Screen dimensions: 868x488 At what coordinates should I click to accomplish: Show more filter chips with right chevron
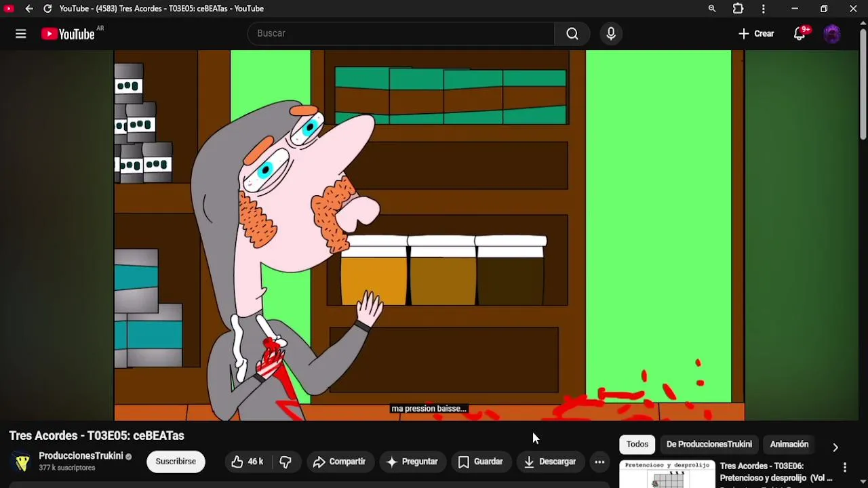coord(835,447)
